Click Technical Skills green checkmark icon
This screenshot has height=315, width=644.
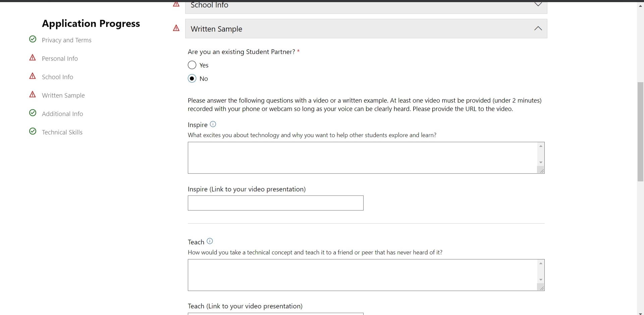[33, 131]
